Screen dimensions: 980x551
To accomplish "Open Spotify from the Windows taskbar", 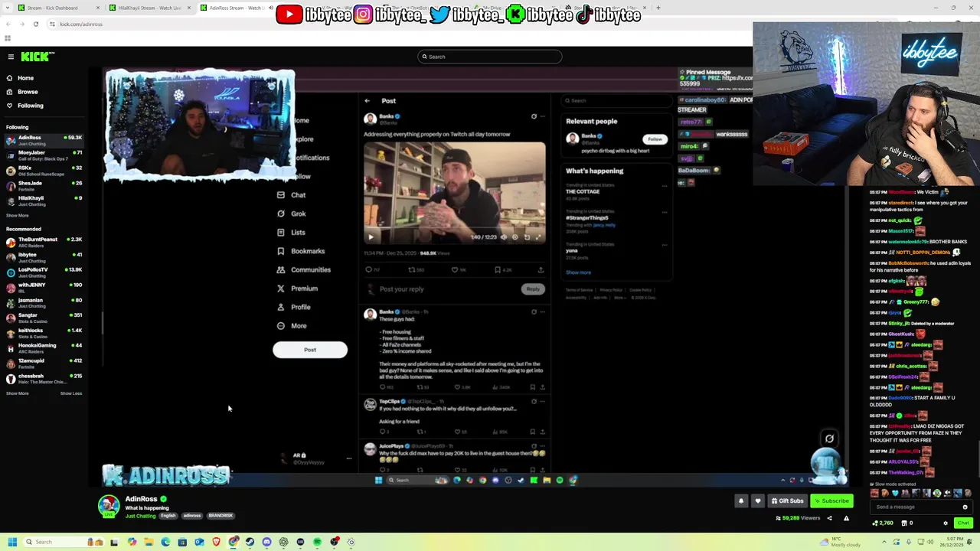I will [317, 542].
